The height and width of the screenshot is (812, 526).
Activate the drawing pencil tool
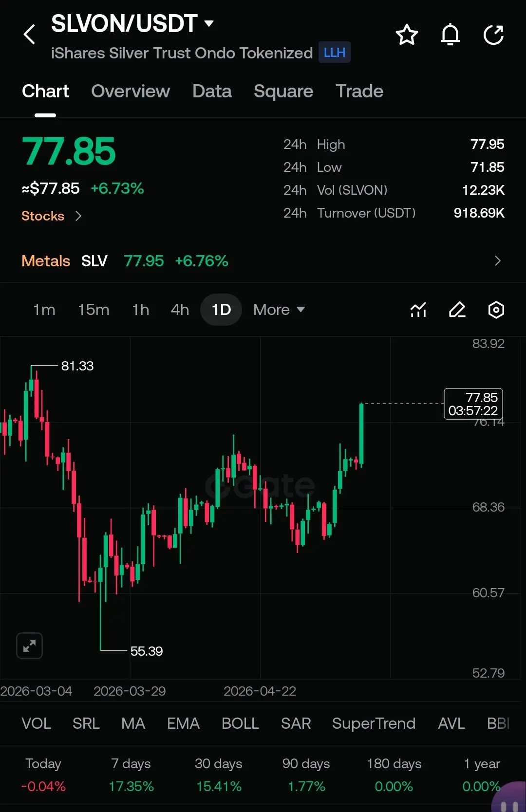[457, 310]
